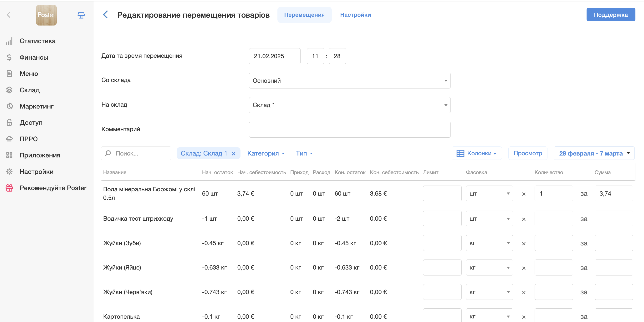
Task: Open Доступ section
Action: pyautogui.click(x=31, y=122)
